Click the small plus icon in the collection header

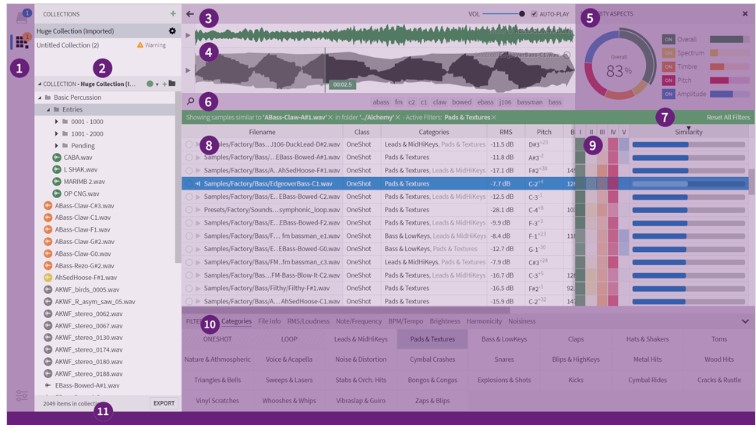(164, 84)
